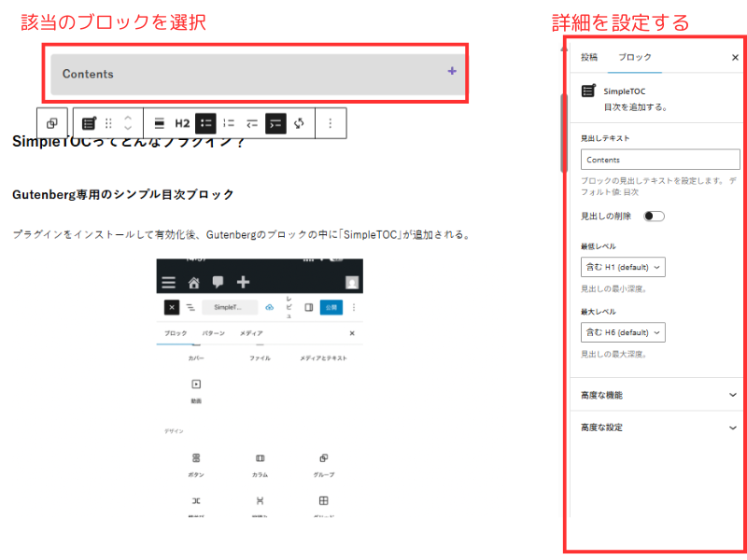
Task: Click the paragraph starting プラグインをインストールして
Action: pos(242,235)
